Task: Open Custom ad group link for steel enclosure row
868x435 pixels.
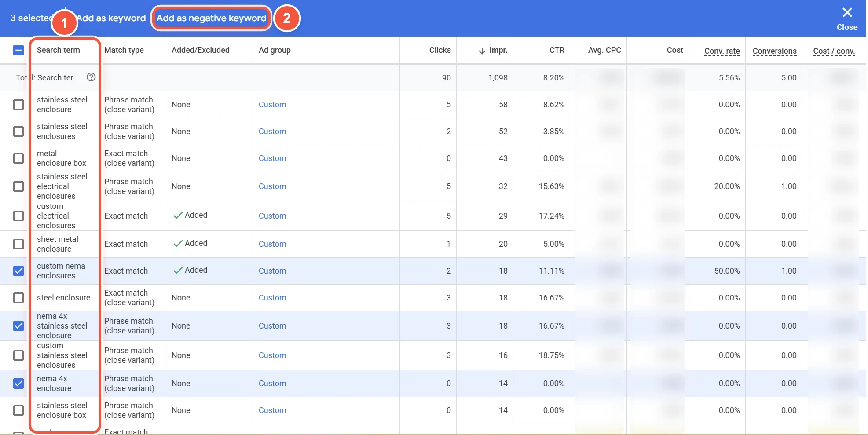Action: [272, 298]
